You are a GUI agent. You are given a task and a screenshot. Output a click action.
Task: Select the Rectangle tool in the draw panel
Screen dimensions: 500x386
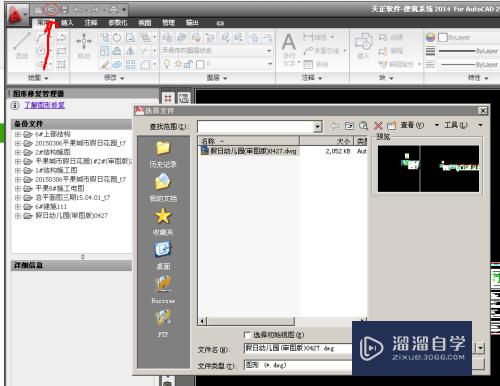tap(62, 51)
